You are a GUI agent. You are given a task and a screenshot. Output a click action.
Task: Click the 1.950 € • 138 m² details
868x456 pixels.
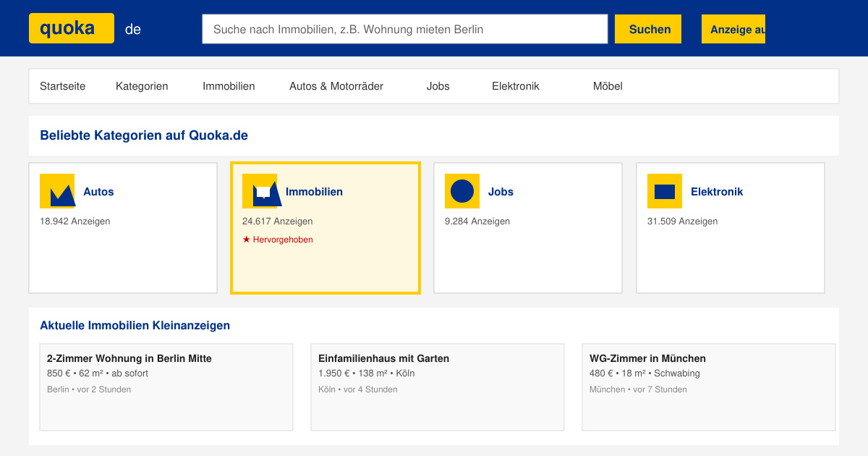pos(367,373)
